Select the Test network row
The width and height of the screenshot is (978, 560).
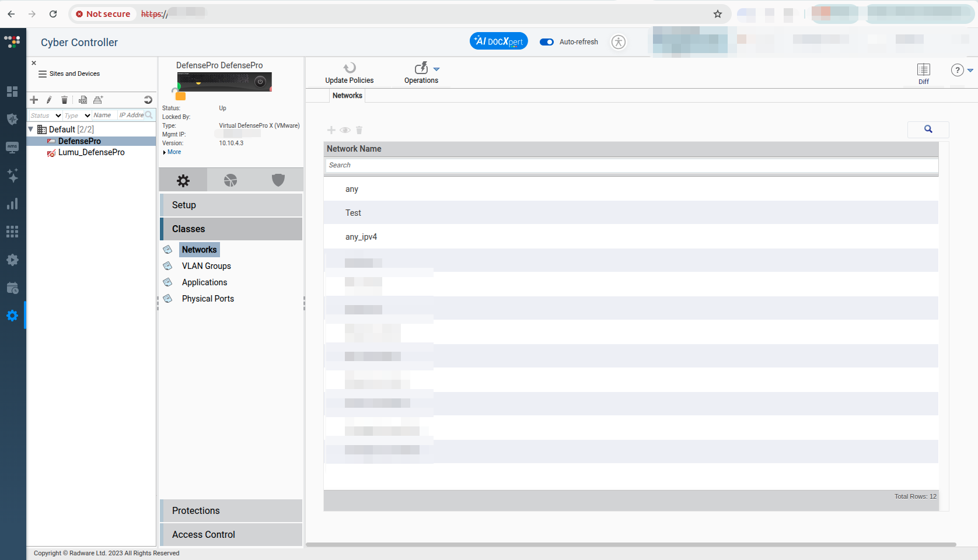[x=353, y=213]
